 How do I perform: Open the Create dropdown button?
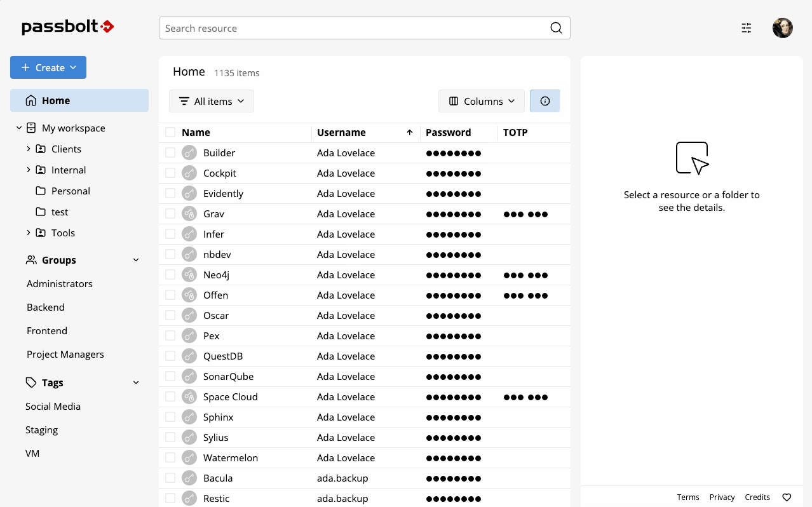coord(48,67)
